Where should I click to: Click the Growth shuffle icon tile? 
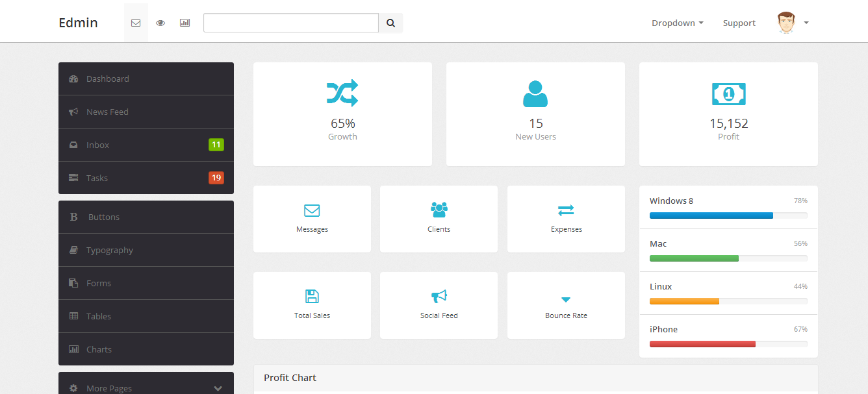(342, 93)
